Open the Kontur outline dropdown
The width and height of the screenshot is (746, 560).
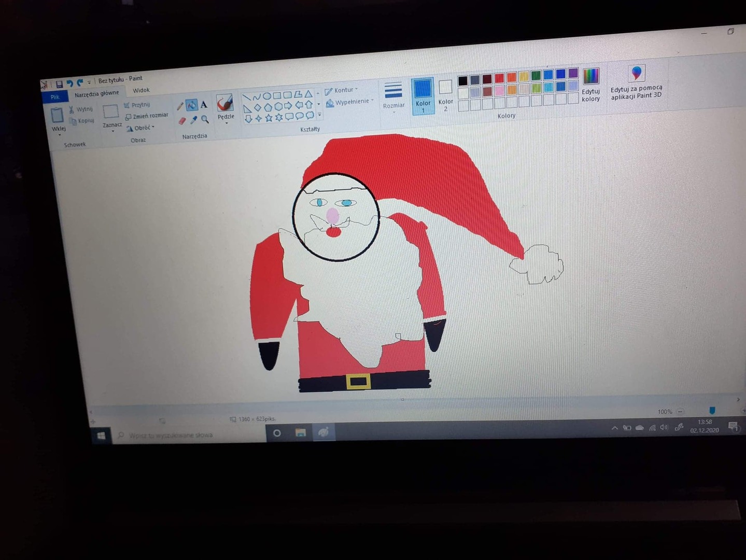[x=342, y=90]
